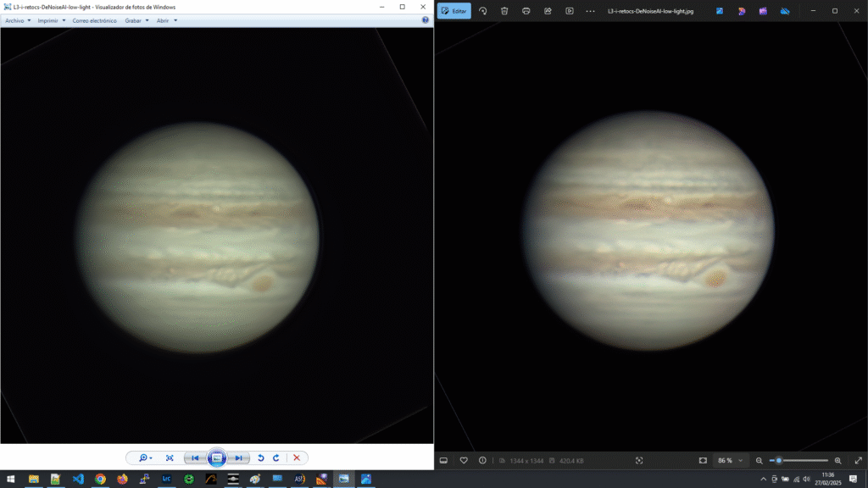Click the Jupiter image in Photos app
The height and width of the screenshot is (488, 868).
(x=648, y=230)
